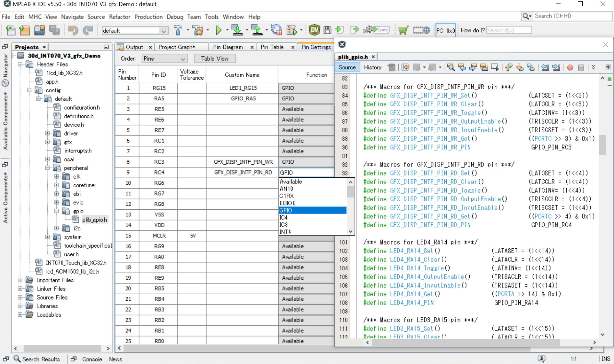Screen dimensions: 614x364
Task: Click the function list scrollbar down arrow
Action: (350, 231)
